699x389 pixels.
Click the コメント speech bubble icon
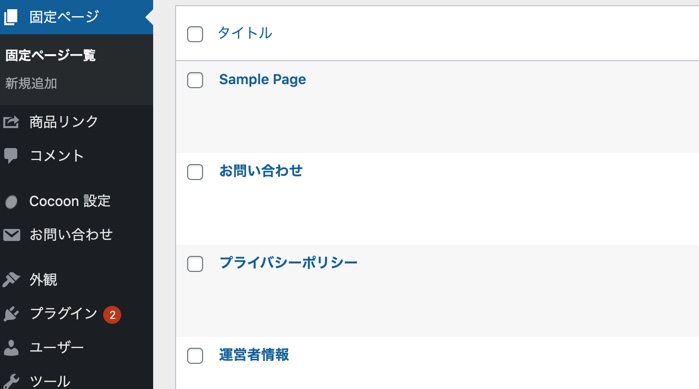coord(11,156)
